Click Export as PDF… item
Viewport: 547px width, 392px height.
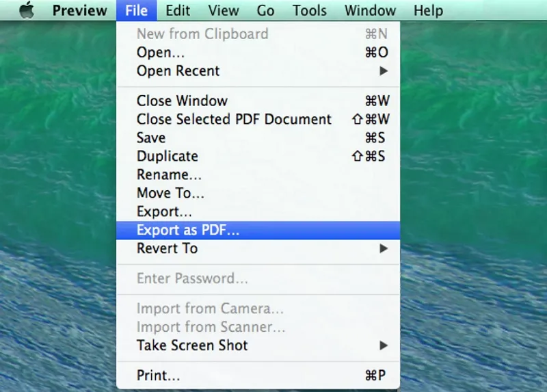coord(188,231)
